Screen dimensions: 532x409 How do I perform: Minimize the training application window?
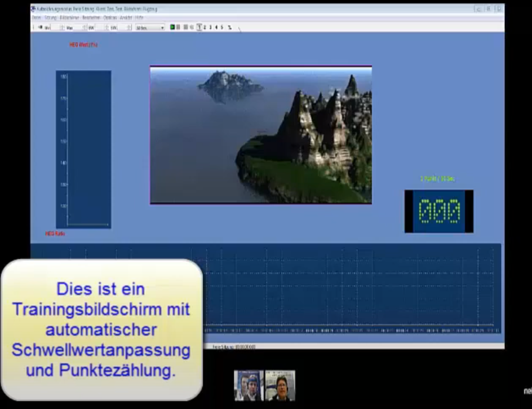click(x=478, y=9)
